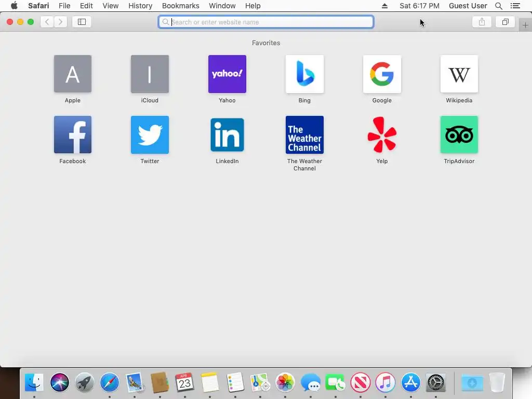Enter full screen with green button
The image size is (532, 399).
pos(31,22)
